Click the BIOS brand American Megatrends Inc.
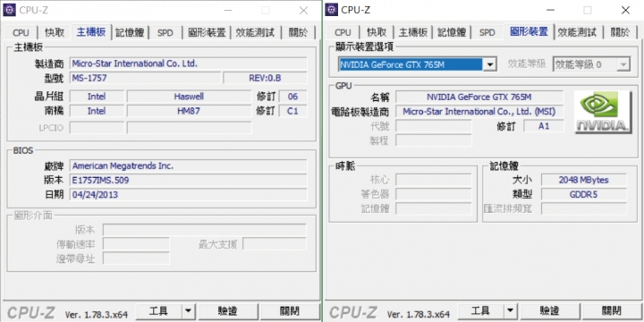 [x=188, y=166]
